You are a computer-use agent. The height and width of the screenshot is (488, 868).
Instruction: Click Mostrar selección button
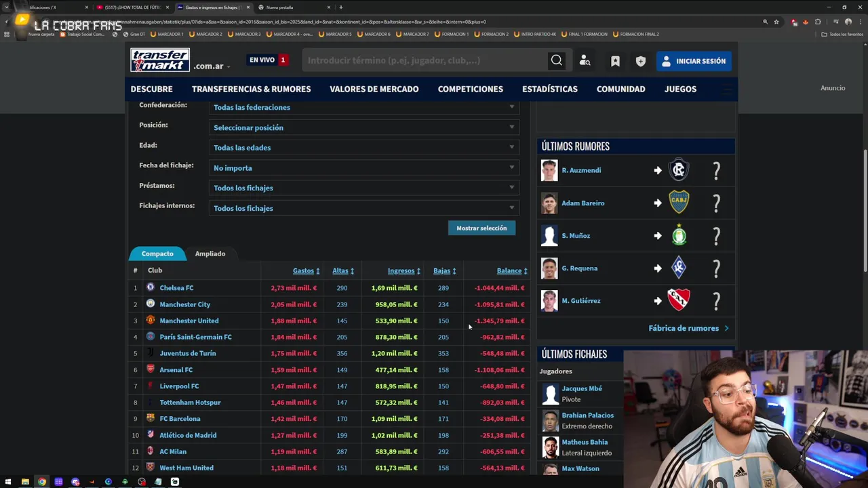click(481, 228)
